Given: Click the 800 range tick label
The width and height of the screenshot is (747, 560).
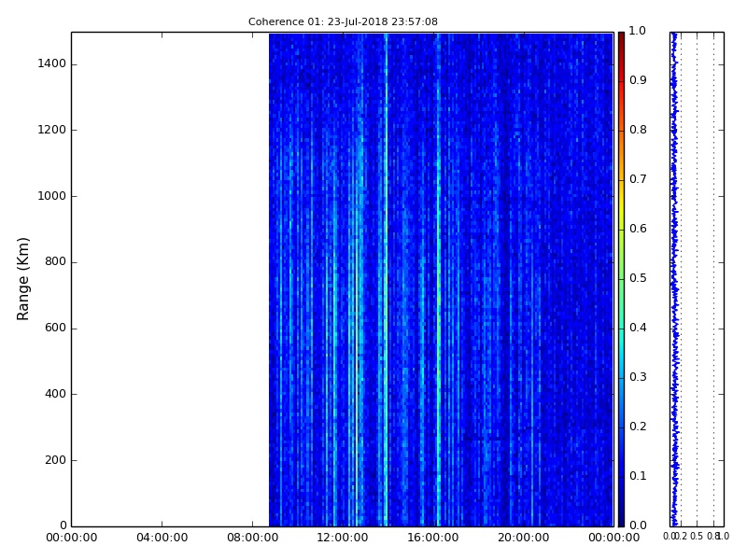Looking at the screenshot, I should coord(55,262).
